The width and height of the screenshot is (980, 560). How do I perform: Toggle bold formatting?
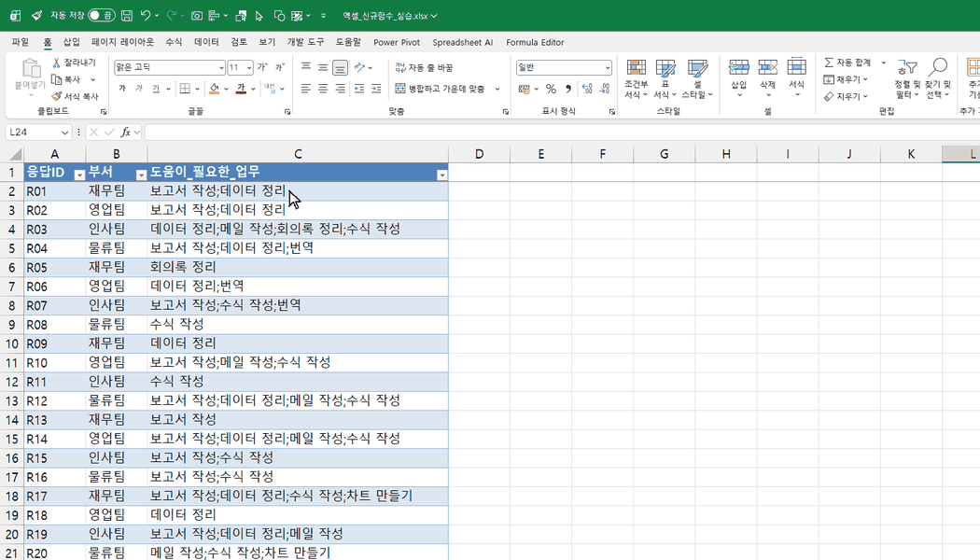(122, 89)
